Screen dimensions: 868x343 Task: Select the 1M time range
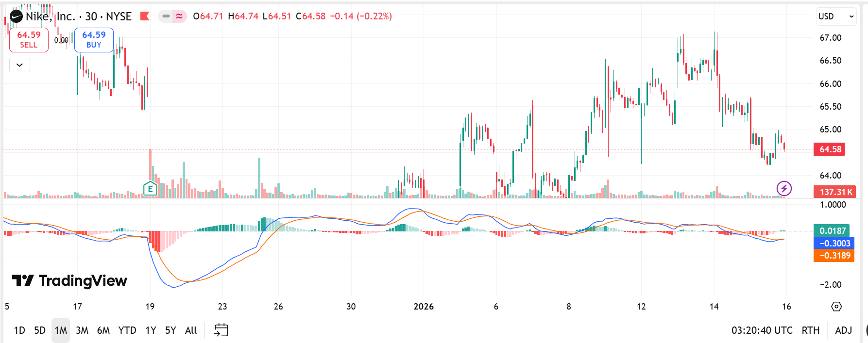coord(61,330)
